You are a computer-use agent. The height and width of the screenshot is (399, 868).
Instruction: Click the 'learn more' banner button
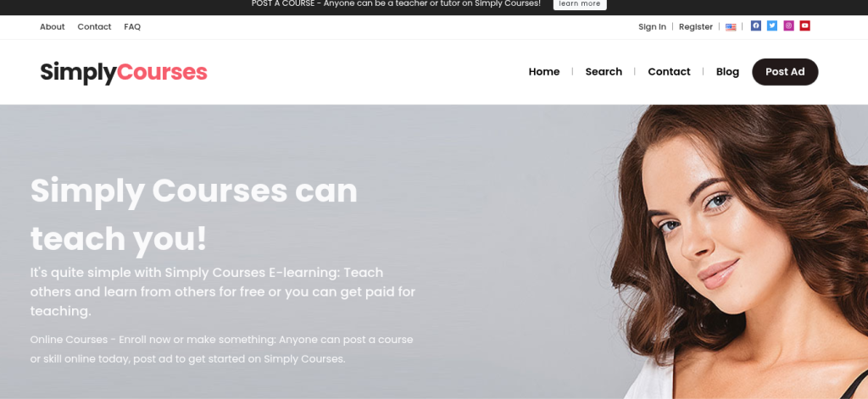pos(580,4)
